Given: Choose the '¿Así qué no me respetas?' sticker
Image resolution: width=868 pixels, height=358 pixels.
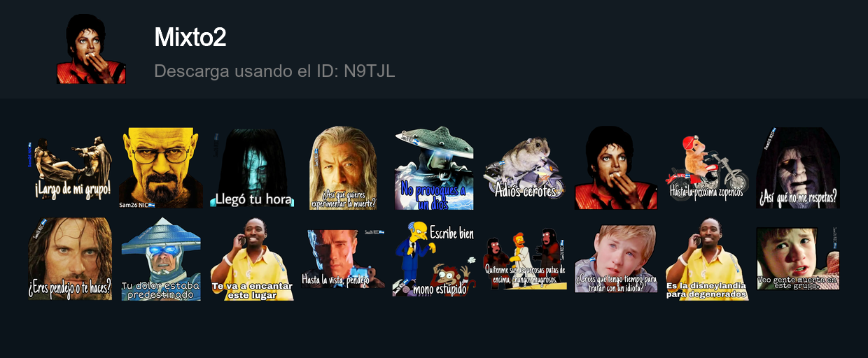Looking at the screenshot, I should click(x=798, y=168).
